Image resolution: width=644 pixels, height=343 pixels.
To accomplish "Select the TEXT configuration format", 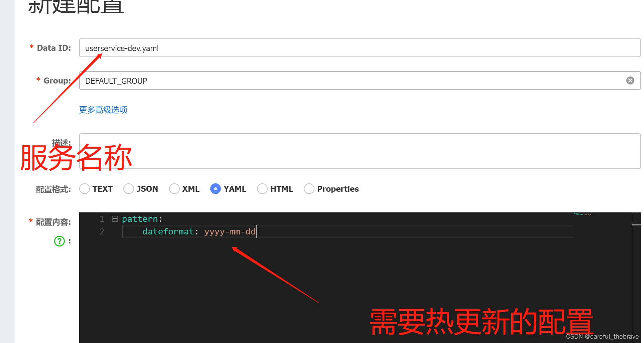I will [x=84, y=189].
